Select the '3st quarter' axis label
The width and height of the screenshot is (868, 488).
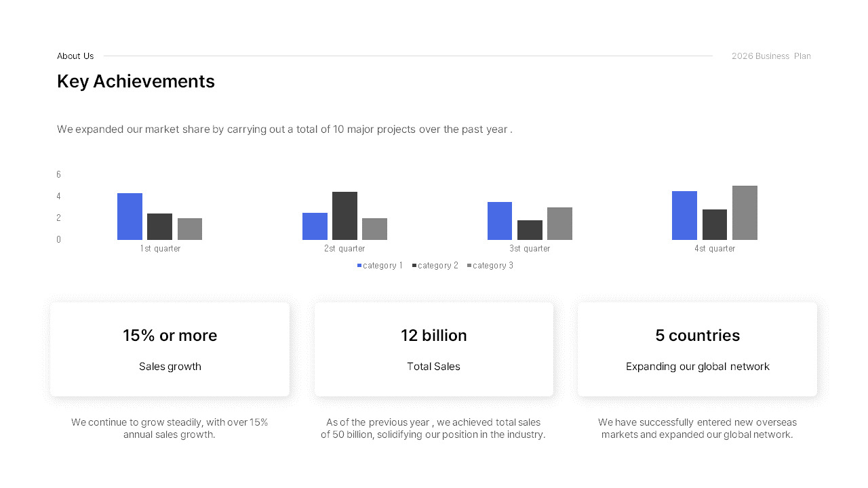pyautogui.click(x=530, y=249)
